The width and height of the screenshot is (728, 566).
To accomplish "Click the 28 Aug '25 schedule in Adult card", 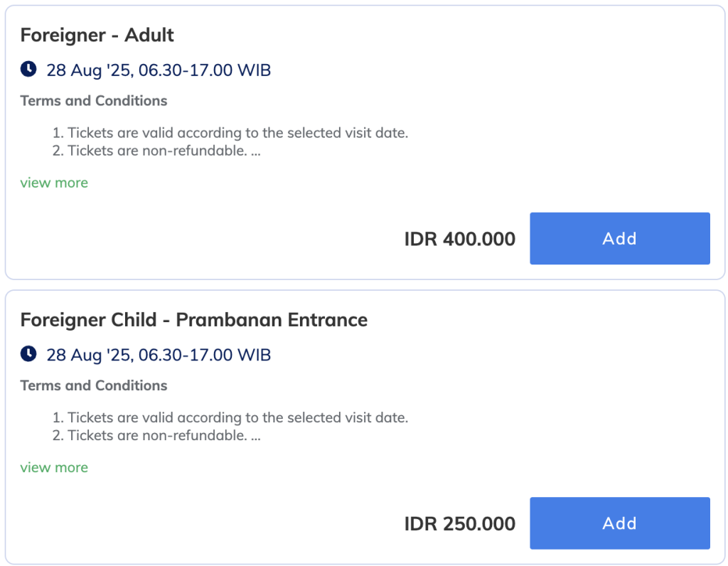I will point(159,70).
